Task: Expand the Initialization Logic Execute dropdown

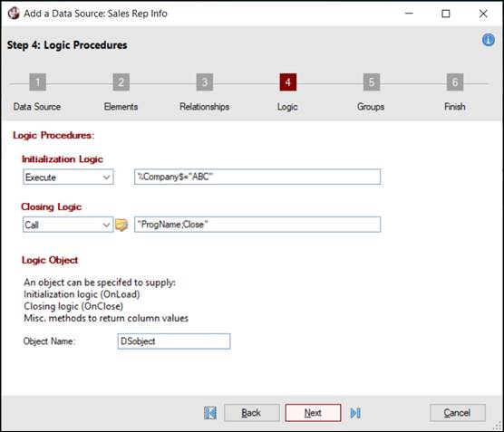Action: click(x=68, y=177)
